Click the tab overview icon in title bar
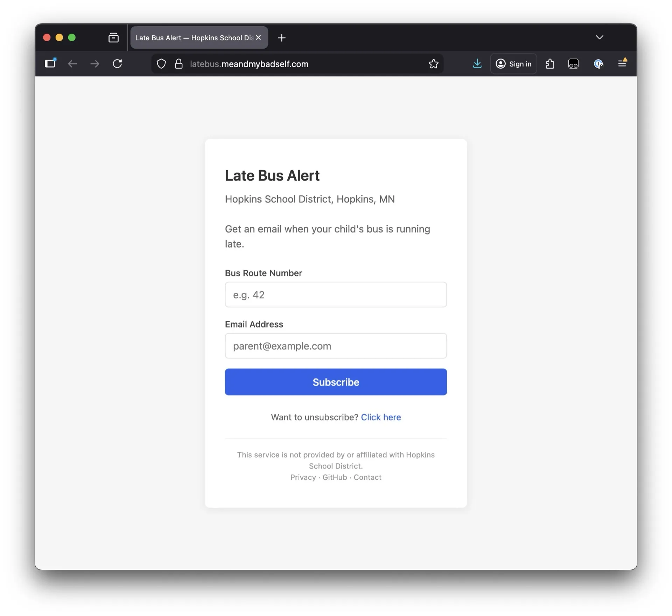The width and height of the screenshot is (672, 616). 113,37
